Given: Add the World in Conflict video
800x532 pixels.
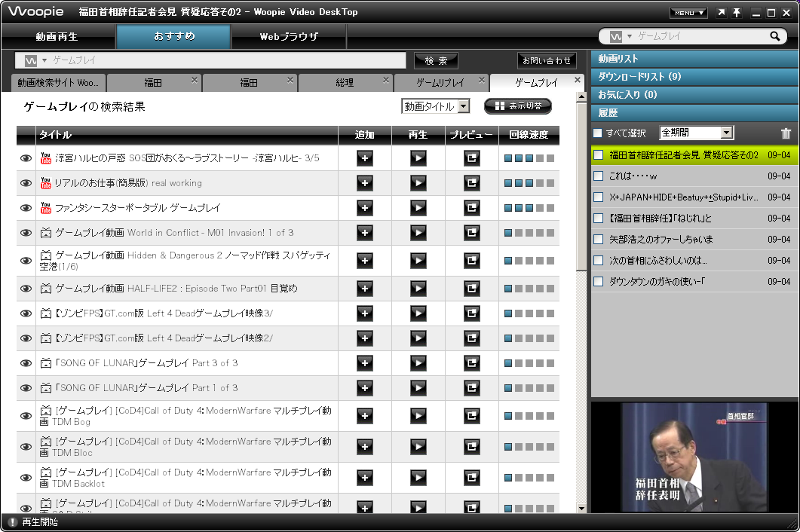Looking at the screenshot, I should tap(364, 233).
